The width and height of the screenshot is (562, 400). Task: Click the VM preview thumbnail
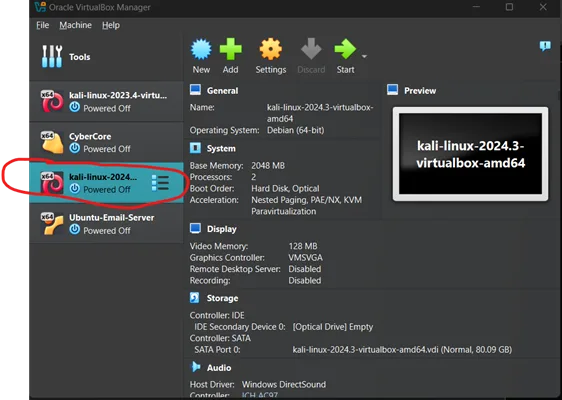(x=470, y=154)
